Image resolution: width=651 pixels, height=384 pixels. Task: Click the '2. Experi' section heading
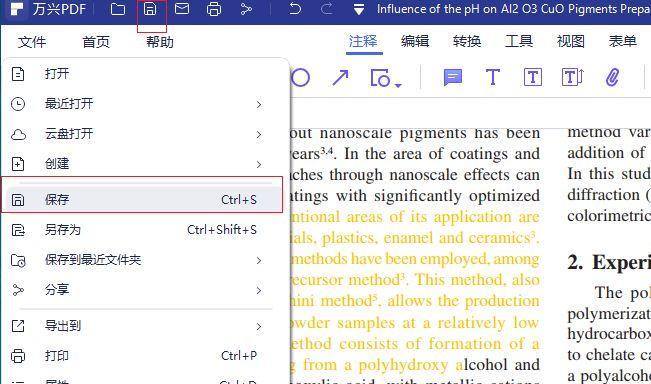click(x=609, y=263)
